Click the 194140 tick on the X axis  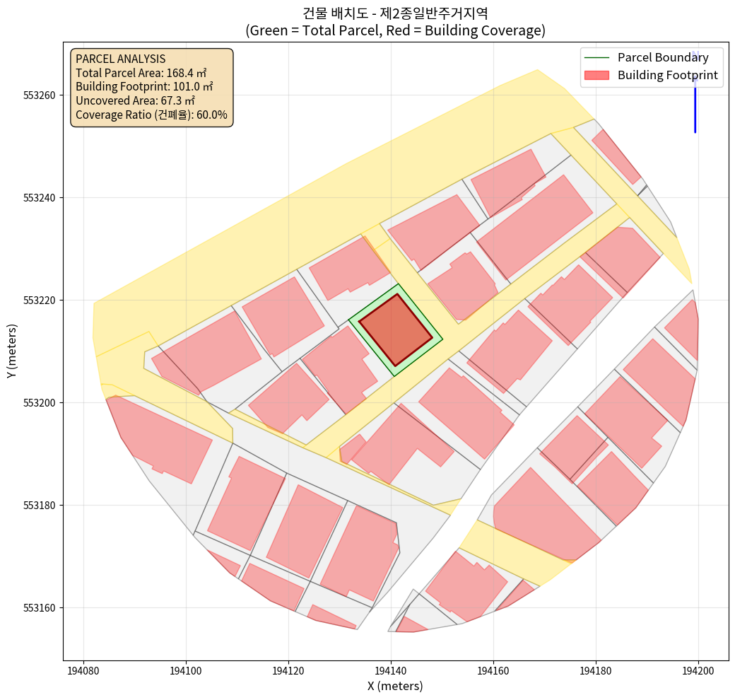click(391, 670)
